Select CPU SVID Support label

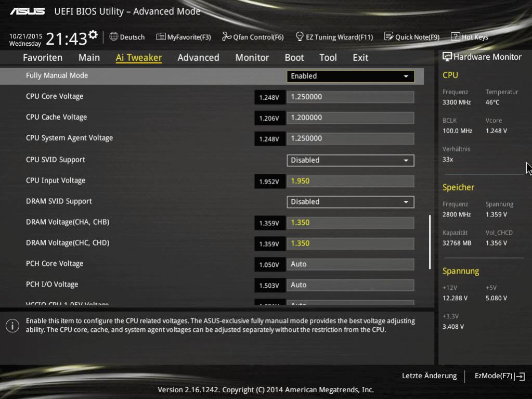pyautogui.click(x=56, y=160)
